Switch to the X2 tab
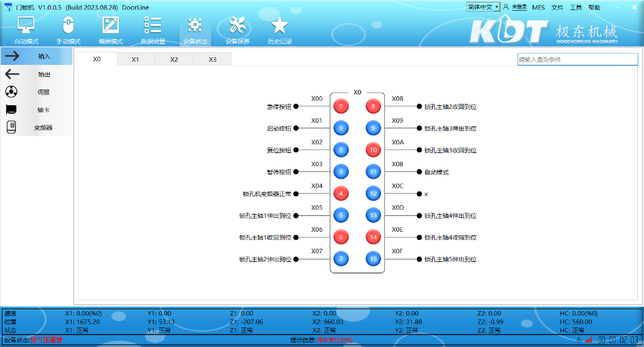 tap(174, 59)
